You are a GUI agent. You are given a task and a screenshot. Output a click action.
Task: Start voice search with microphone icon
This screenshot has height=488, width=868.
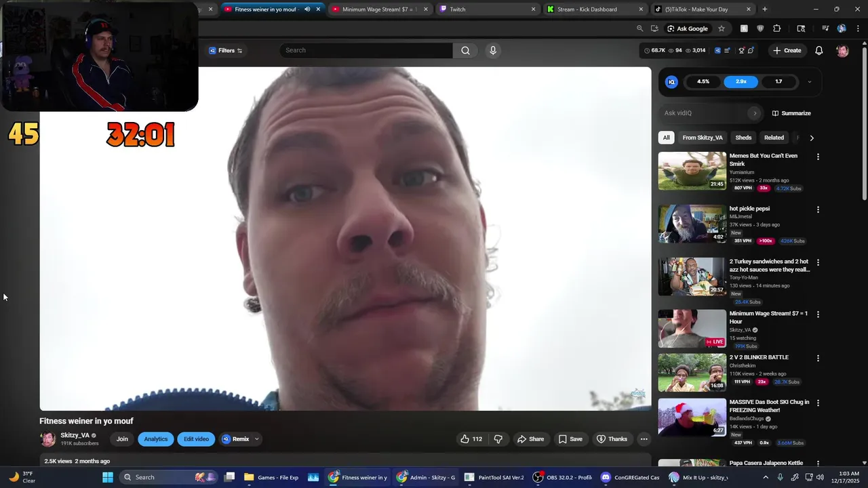tap(493, 50)
